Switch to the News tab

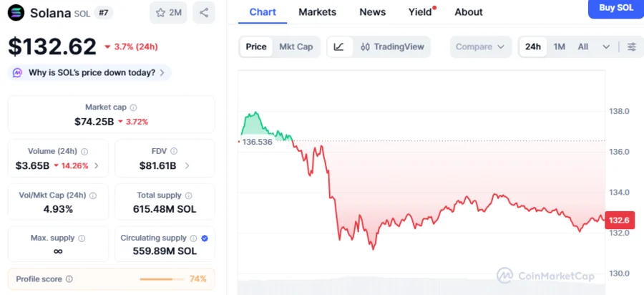[372, 11]
